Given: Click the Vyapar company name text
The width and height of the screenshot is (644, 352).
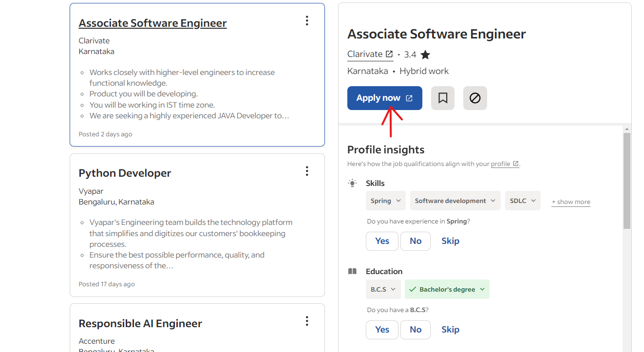Looking at the screenshot, I should point(91,191).
